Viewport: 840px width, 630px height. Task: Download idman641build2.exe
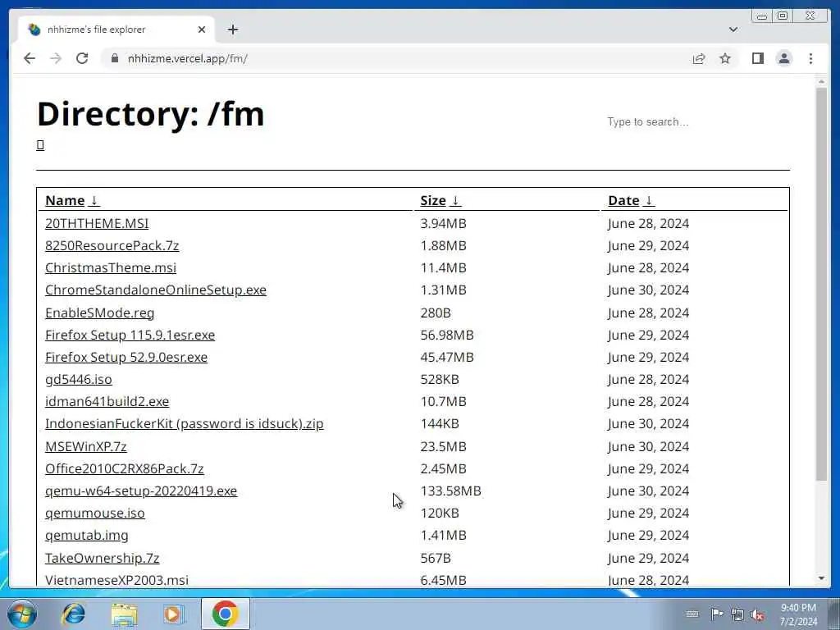pyautogui.click(x=107, y=401)
